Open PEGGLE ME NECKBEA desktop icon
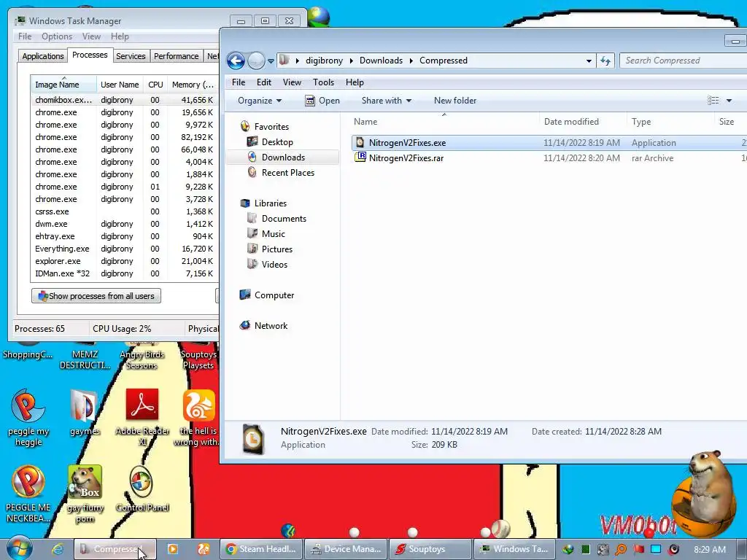The width and height of the screenshot is (747, 560). pos(28,494)
